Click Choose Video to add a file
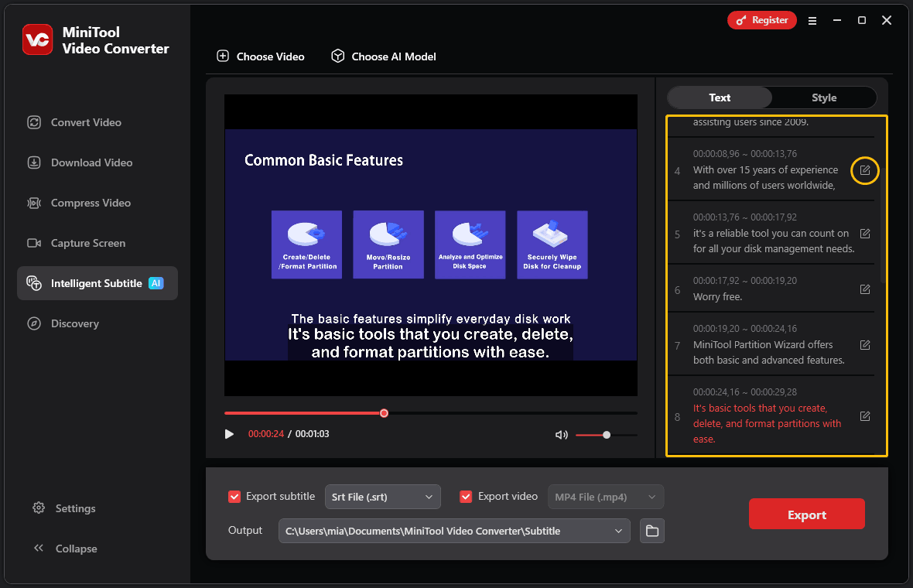The image size is (913, 588). (261, 56)
